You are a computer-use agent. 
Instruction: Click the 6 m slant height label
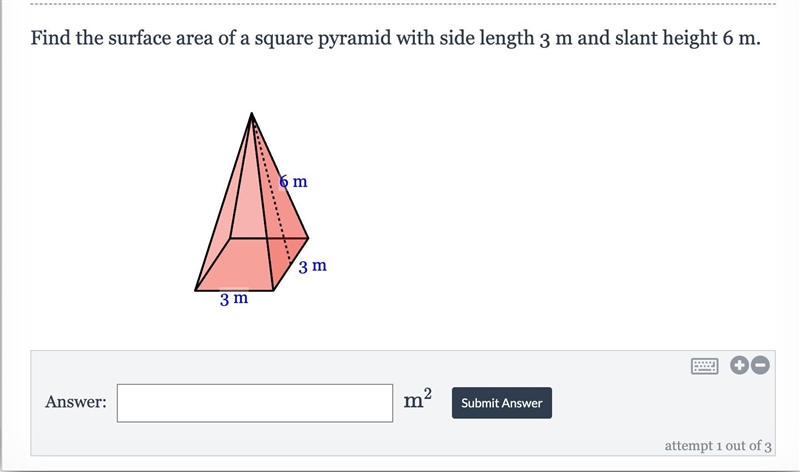point(294,182)
